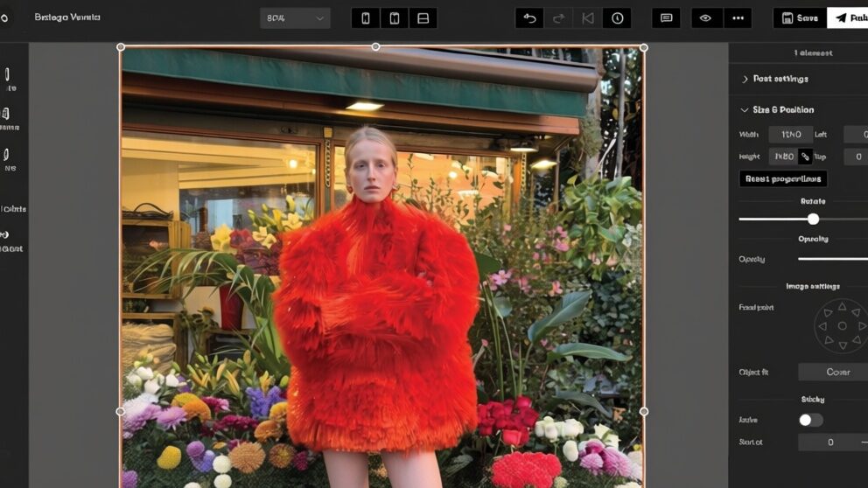868x488 pixels.
Task: Toggle the width-height proportion lock
Action: [x=805, y=157]
